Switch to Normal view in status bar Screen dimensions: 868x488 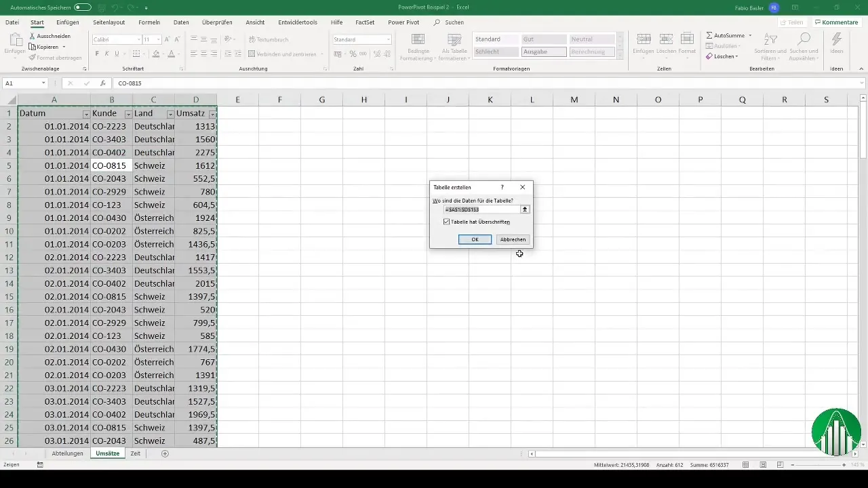point(745,464)
